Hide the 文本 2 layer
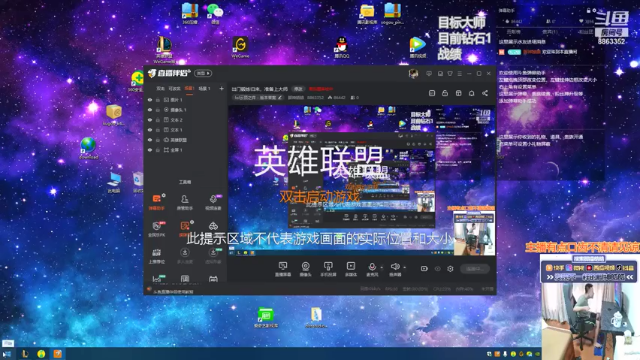Image resolution: width=640 pixels, height=360 pixels. pyautogui.click(x=150, y=120)
